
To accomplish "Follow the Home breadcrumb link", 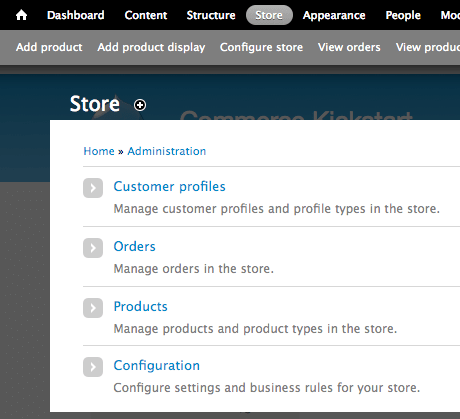I will tap(99, 151).
